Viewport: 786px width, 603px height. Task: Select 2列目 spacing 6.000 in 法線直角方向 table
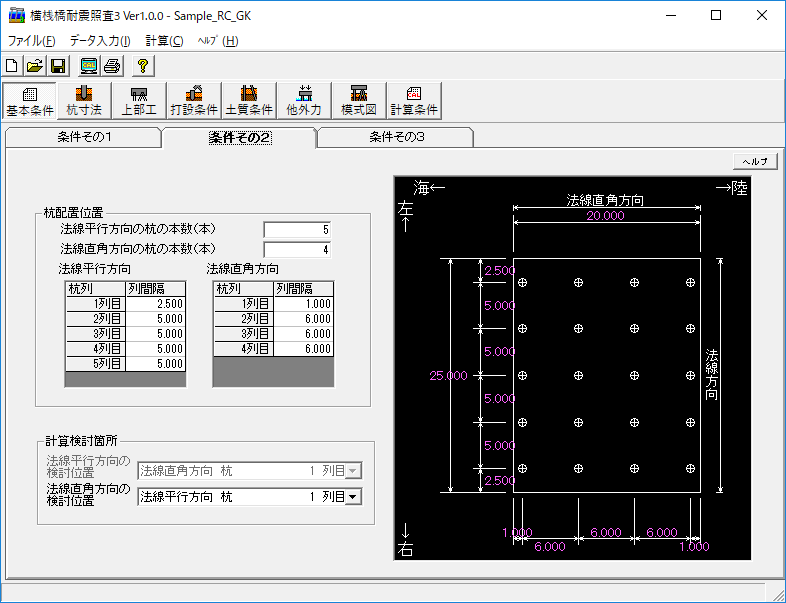[304, 319]
